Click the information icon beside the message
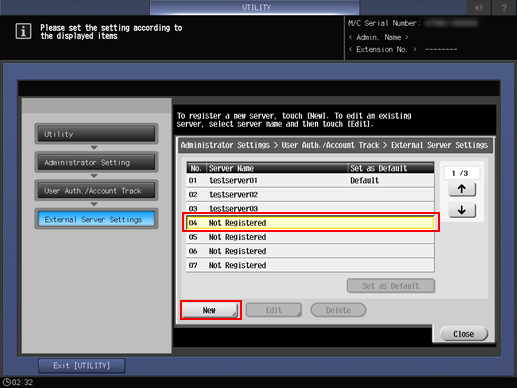The image size is (517, 388). click(x=23, y=31)
